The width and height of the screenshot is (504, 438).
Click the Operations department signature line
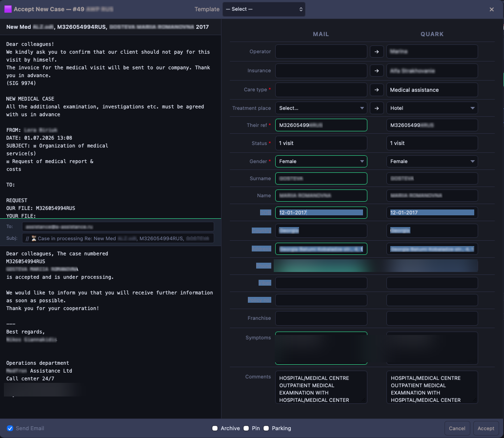coord(38,363)
